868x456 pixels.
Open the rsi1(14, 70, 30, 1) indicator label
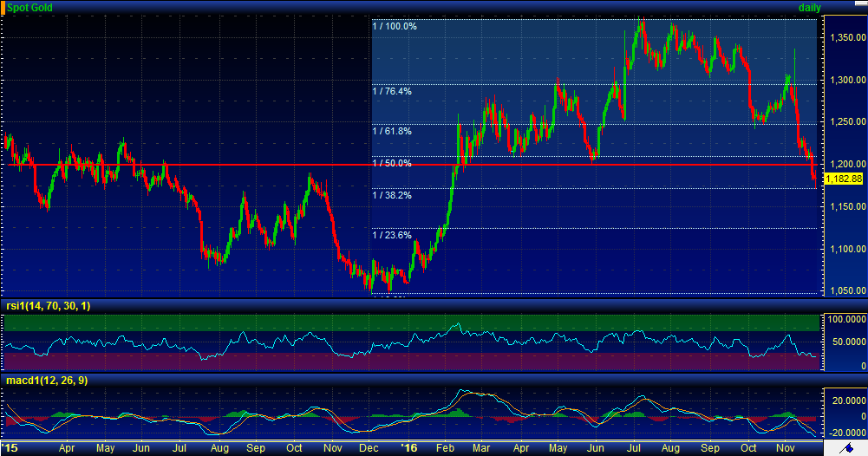47,306
